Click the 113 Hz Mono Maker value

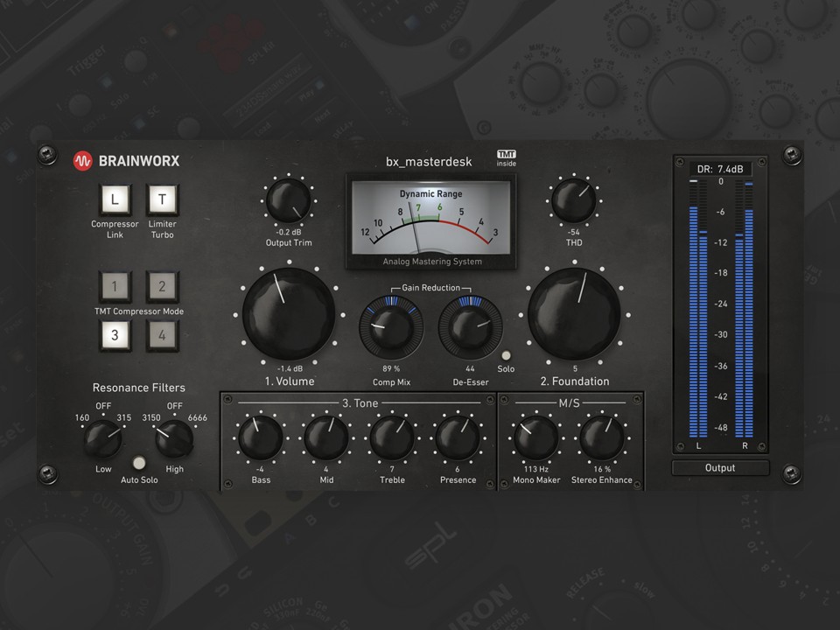[536, 469]
